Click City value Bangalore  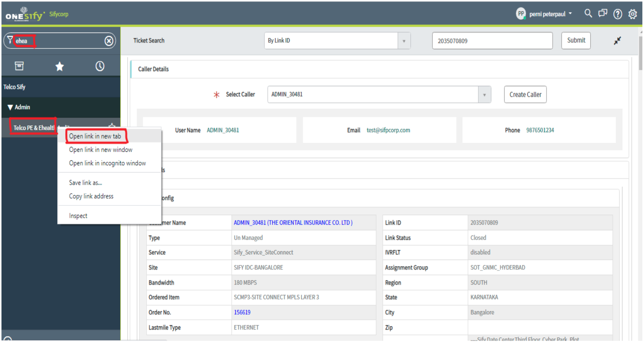482,312
